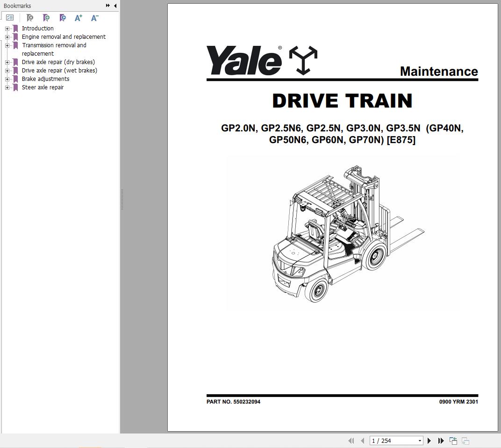This screenshot has width=501, height=448.
Task: Click PART NO. 550232094 text
Action: (x=233, y=402)
